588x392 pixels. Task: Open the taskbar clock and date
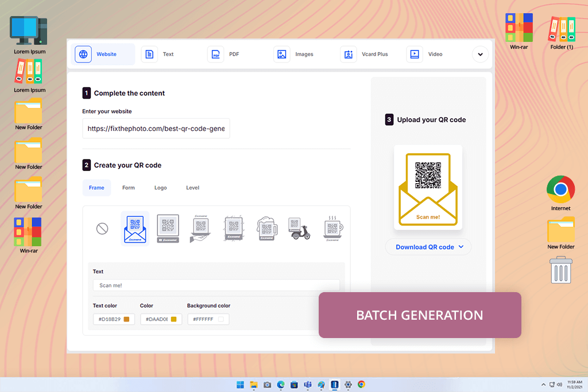[x=574, y=385]
